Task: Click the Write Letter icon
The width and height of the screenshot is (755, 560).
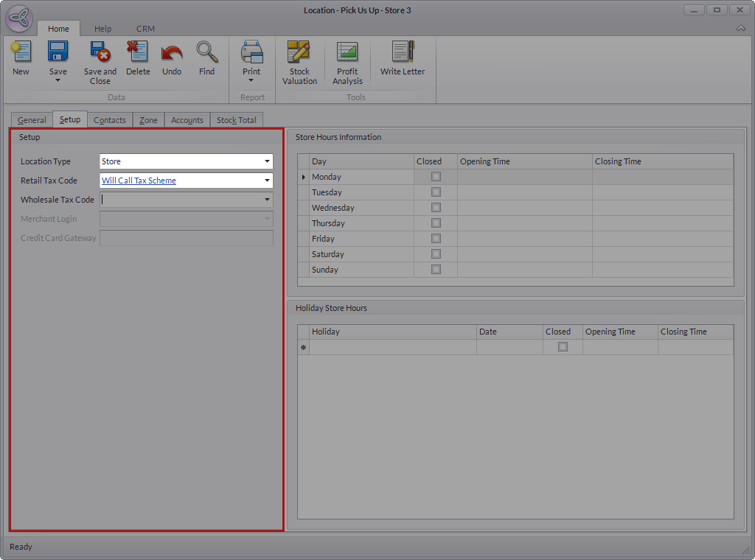Action: click(403, 52)
